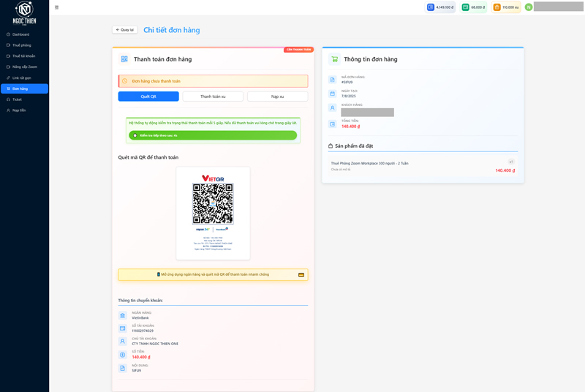Screen dimensions: 585x392
Task: Click the order code #5IFU9
Action: click(347, 82)
